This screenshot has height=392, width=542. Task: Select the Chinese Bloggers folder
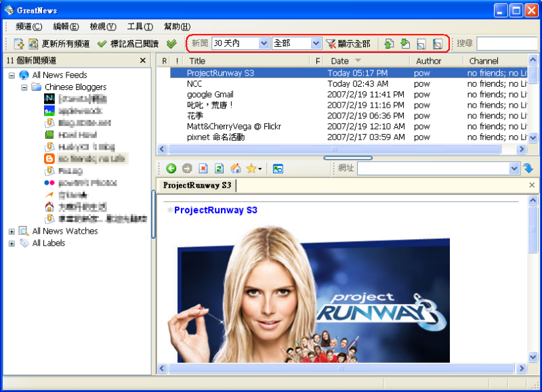pyautogui.click(x=75, y=87)
